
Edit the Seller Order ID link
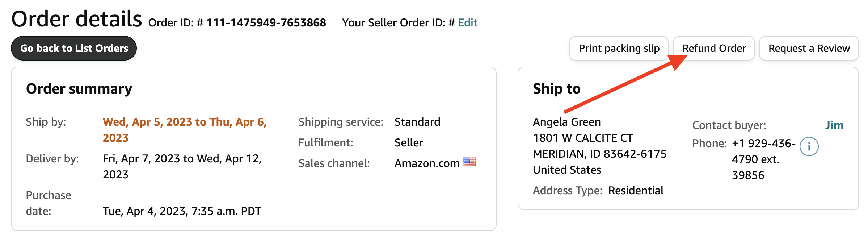tap(468, 22)
